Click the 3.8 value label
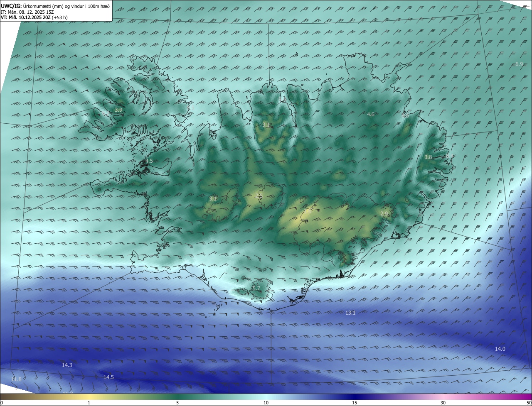 click(x=428, y=157)
